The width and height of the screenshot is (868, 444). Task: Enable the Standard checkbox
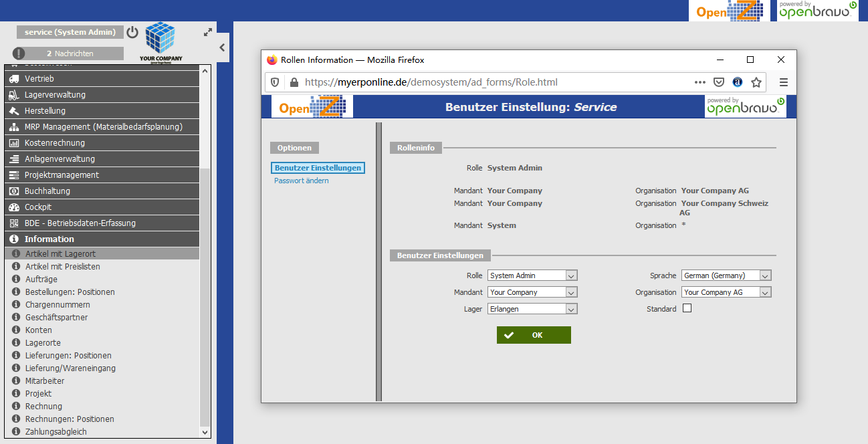[687, 308]
